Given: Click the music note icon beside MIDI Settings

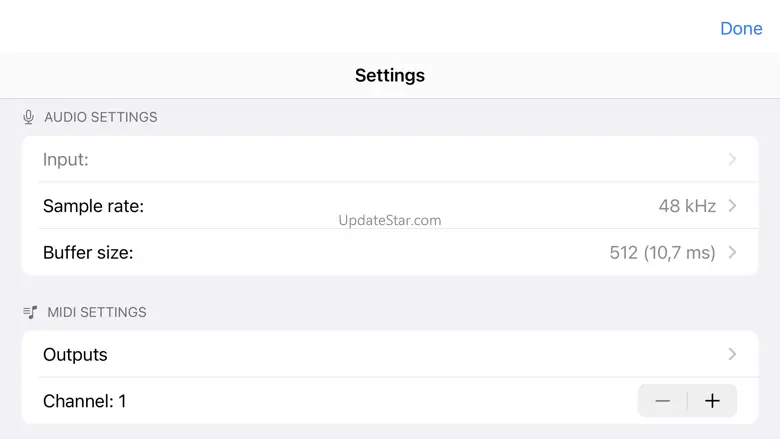Looking at the screenshot, I should click(x=30, y=312).
